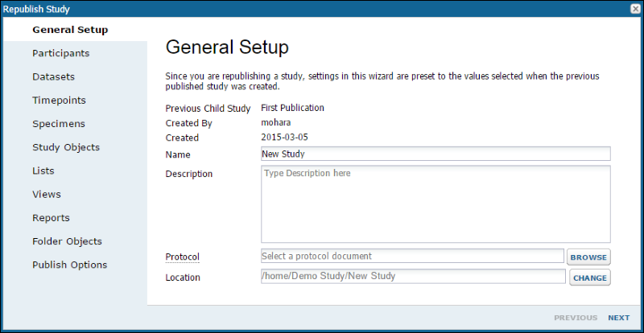
Task: Go to the Lists step
Action: [x=43, y=171]
